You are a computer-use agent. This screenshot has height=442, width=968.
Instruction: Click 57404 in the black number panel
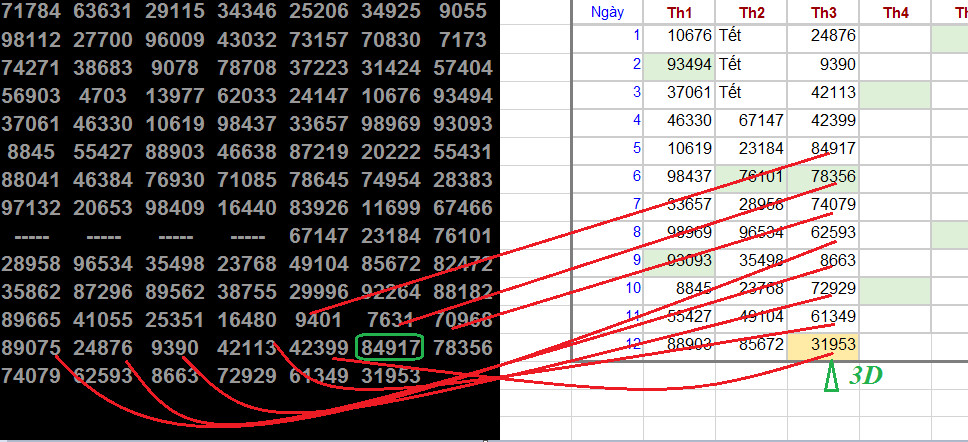[x=463, y=68]
